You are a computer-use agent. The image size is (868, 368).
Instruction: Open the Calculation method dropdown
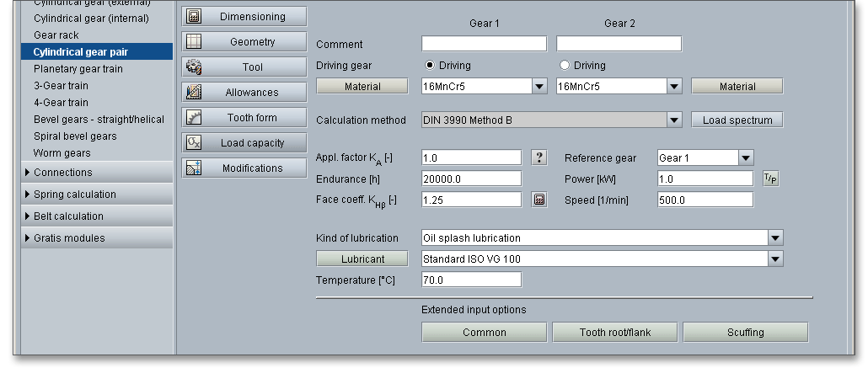point(674,120)
